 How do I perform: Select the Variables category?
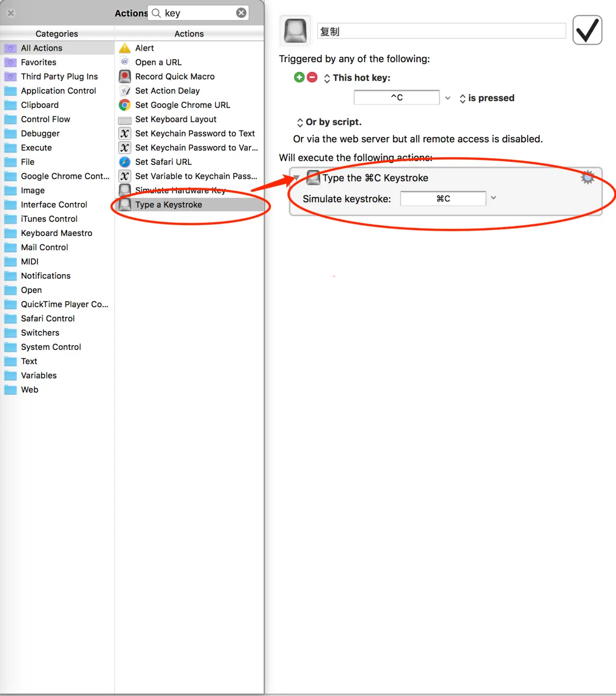click(x=58, y=376)
